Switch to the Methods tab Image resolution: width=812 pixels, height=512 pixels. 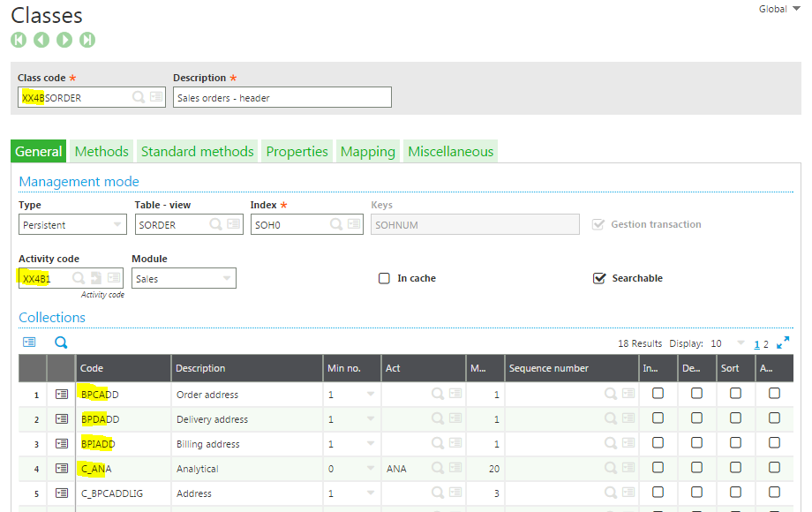click(101, 152)
